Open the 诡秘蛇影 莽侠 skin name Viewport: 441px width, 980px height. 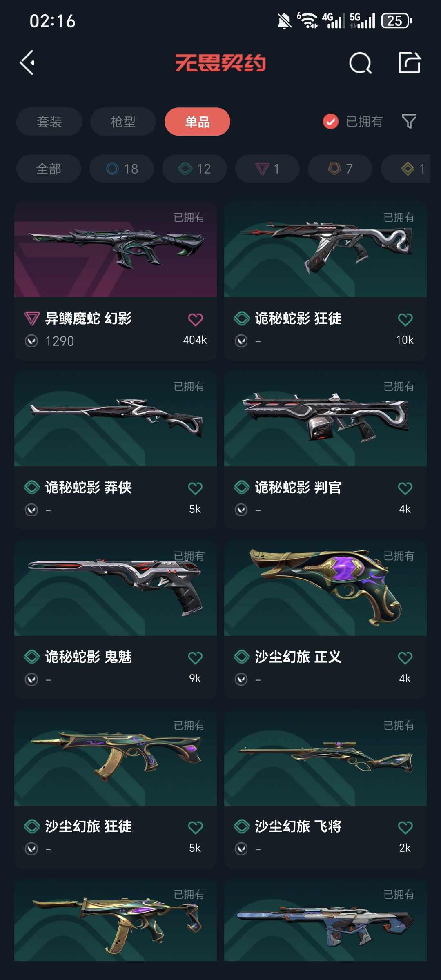point(88,487)
